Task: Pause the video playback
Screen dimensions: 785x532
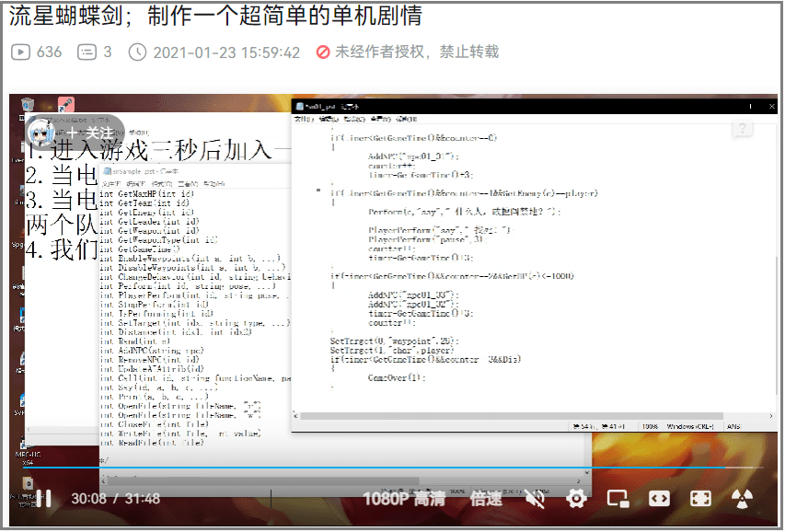Action: click(43, 499)
